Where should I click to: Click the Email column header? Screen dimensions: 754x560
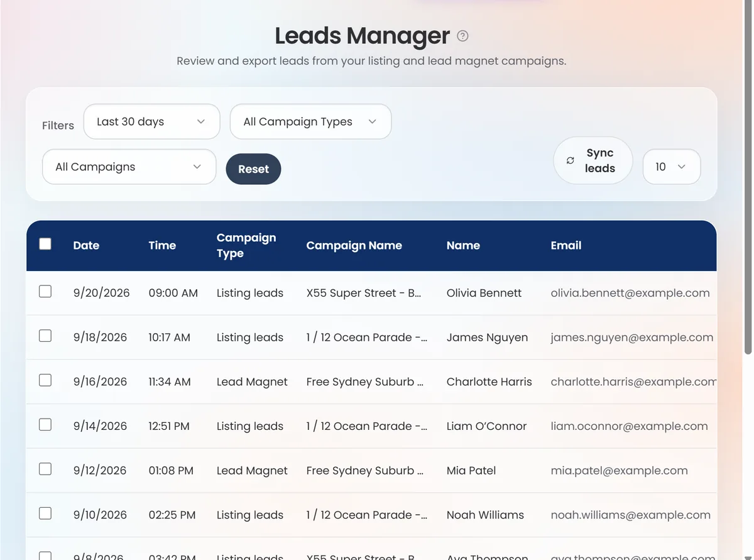pyautogui.click(x=566, y=246)
